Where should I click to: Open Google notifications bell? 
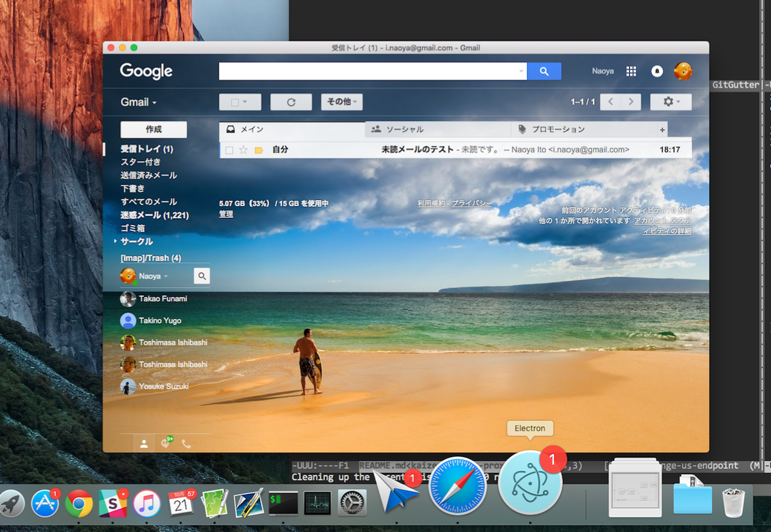coord(657,71)
